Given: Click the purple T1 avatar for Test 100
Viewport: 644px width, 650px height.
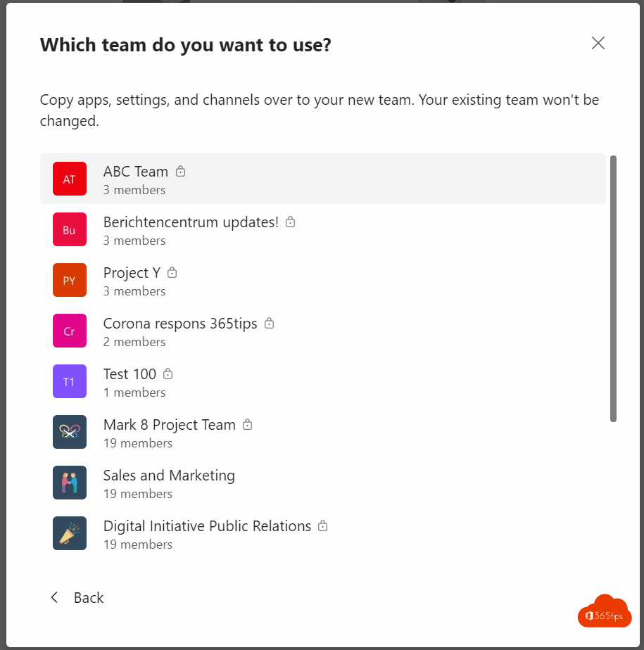Looking at the screenshot, I should click(x=70, y=381).
